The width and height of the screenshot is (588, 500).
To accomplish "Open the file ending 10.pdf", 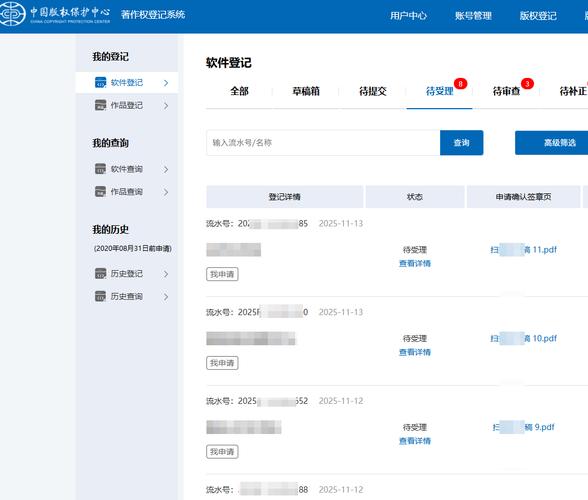I will point(524,338).
